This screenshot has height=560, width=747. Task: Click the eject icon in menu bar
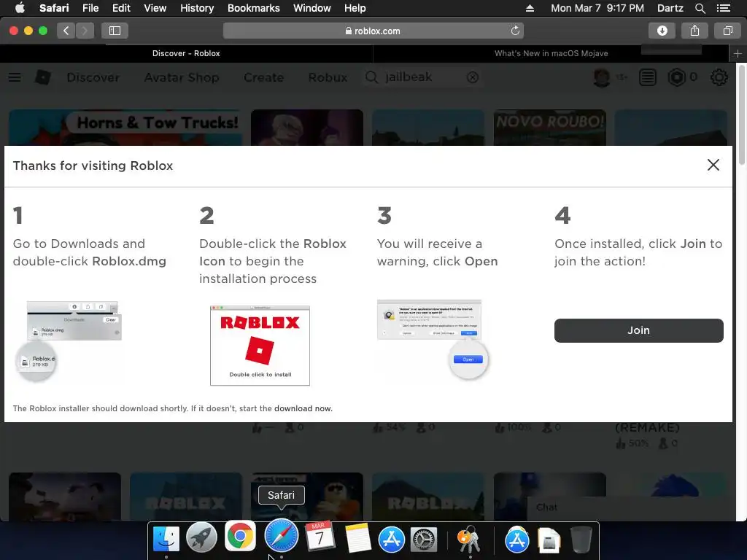click(x=530, y=8)
